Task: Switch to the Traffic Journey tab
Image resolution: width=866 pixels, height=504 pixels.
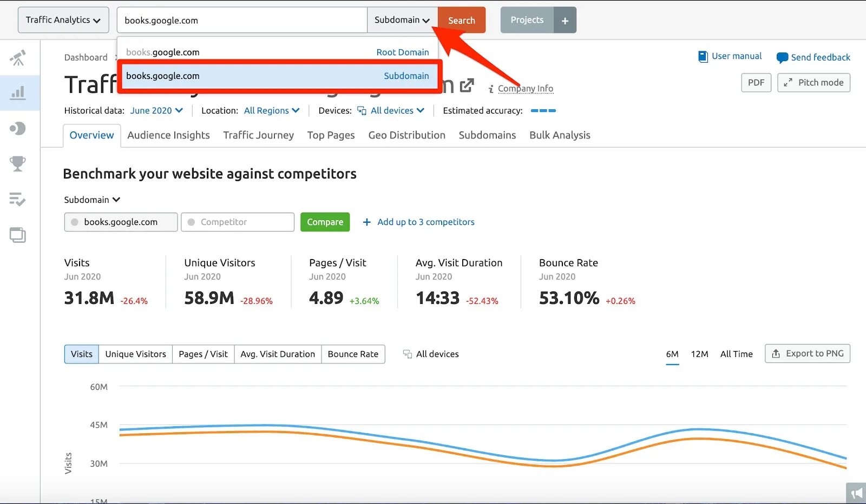Action: 258,135
